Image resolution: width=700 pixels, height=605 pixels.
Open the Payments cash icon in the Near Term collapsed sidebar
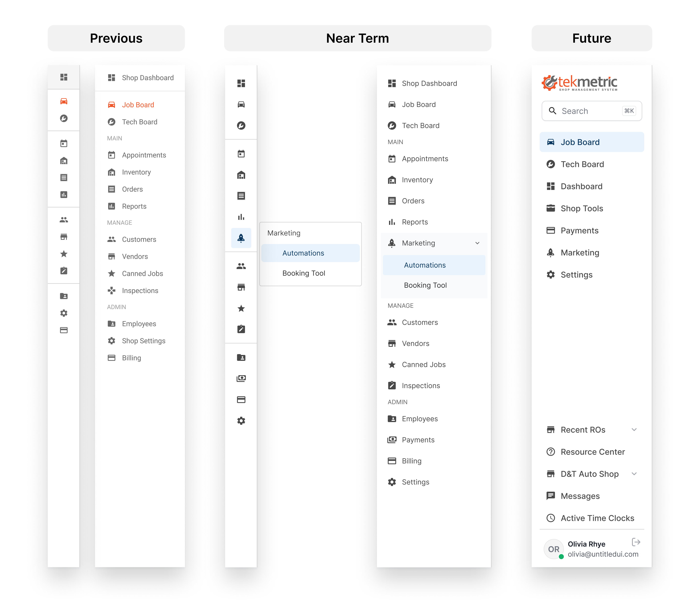[241, 378]
